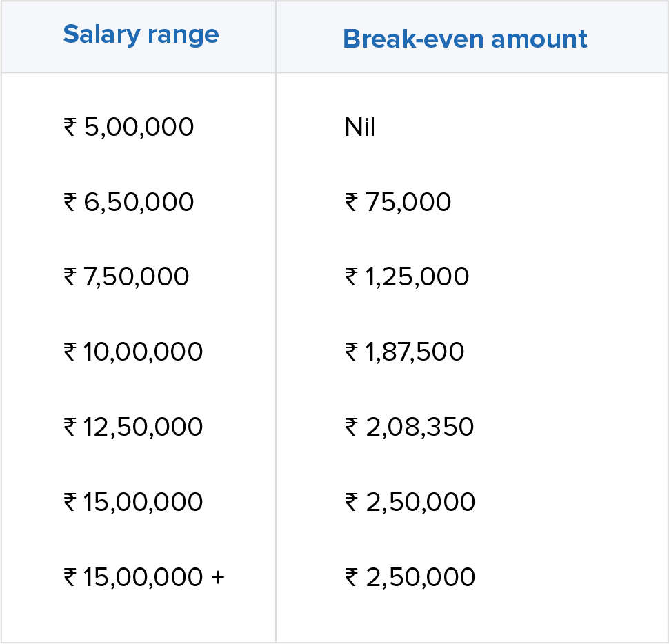Select the ₹ 6,50,000 salary cell
The width and height of the screenshot is (669, 644).
(x=129, y=202)
